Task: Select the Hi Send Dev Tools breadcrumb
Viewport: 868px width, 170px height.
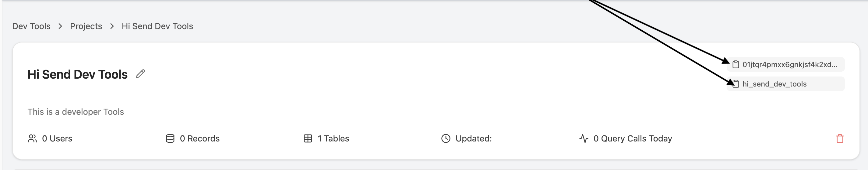Action: point(157,26)
